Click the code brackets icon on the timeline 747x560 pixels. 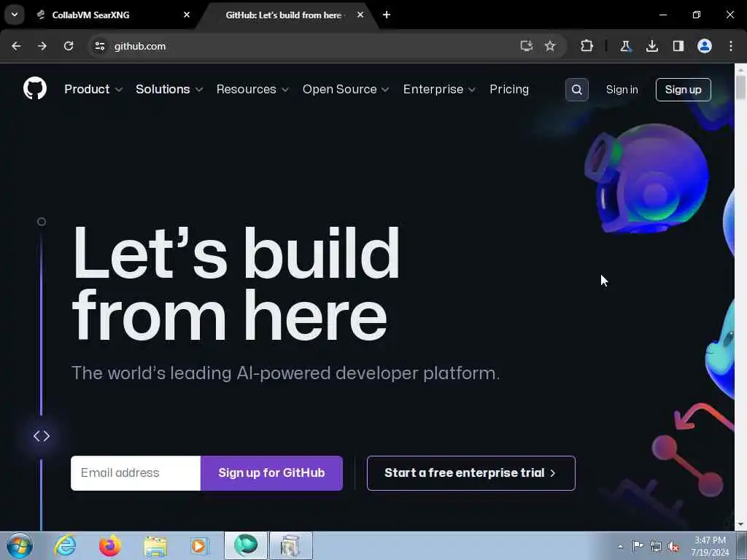[42, 436]
